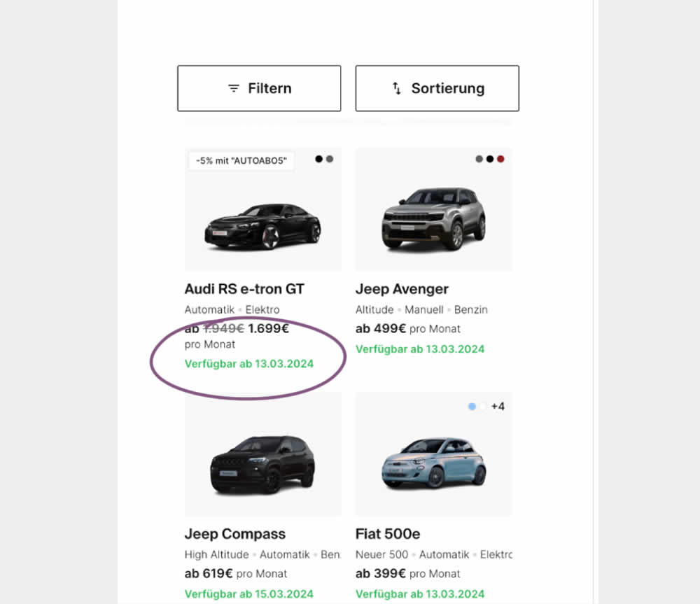Screen dimensions: 700x604
Task: Click the Fiat 500e title link
Action: click(388, 534)
